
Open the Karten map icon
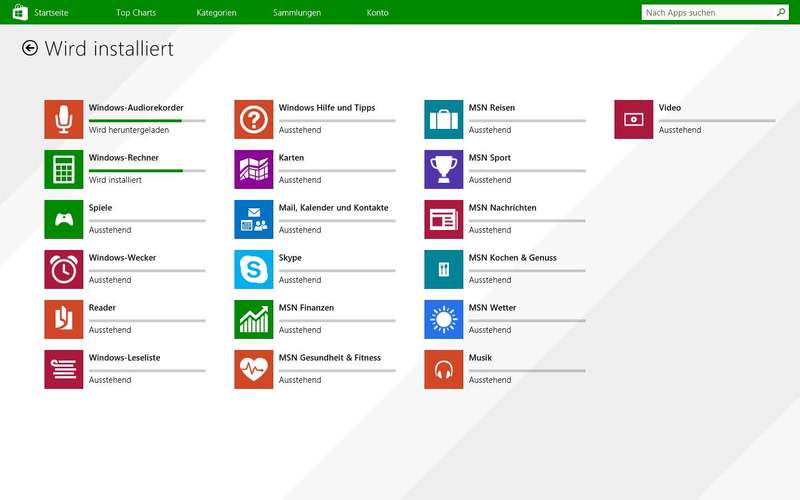254,169
